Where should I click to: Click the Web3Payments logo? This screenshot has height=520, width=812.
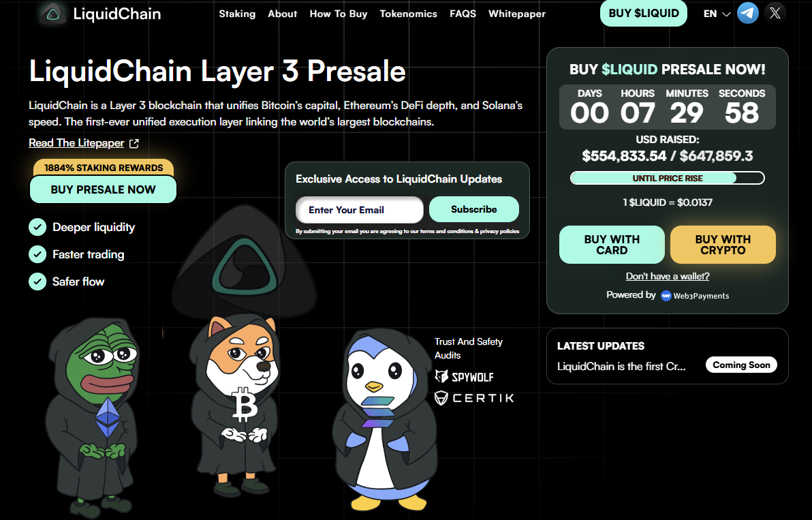695,296
